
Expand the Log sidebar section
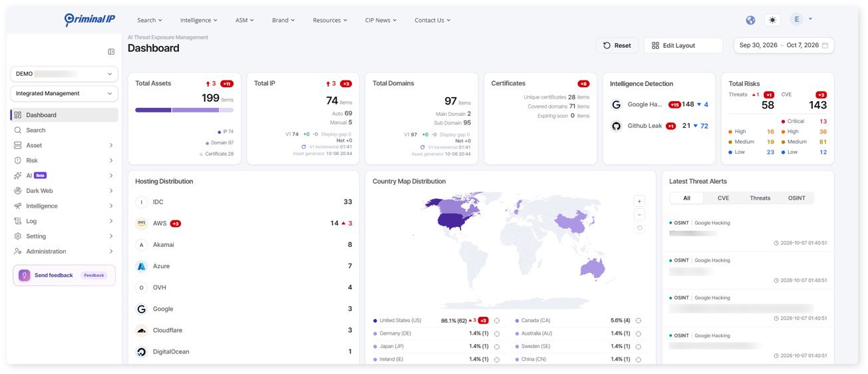pyautogui.click(x=111, y=221)
